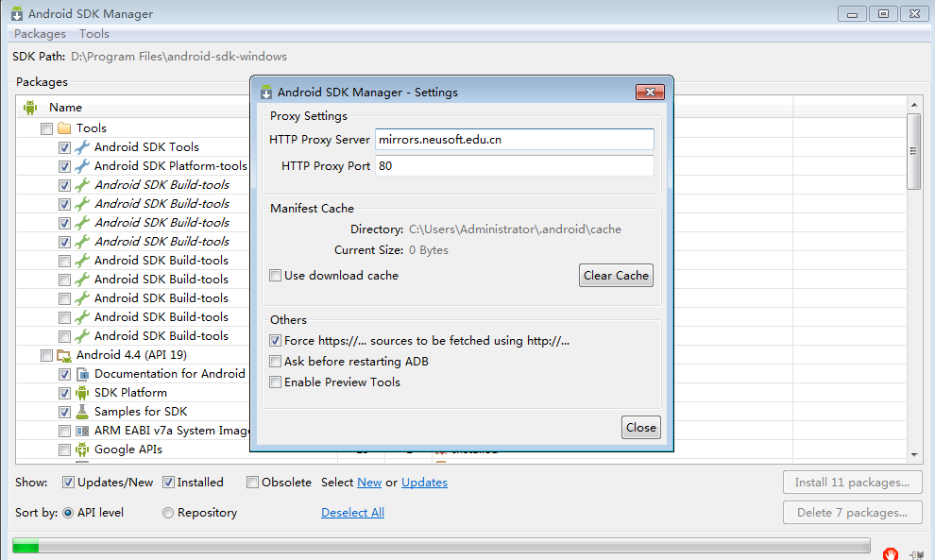Select the Android 4.4 (API 19) row label
Viewport: 935px width, 560px height.
click(x=131, y=355)
